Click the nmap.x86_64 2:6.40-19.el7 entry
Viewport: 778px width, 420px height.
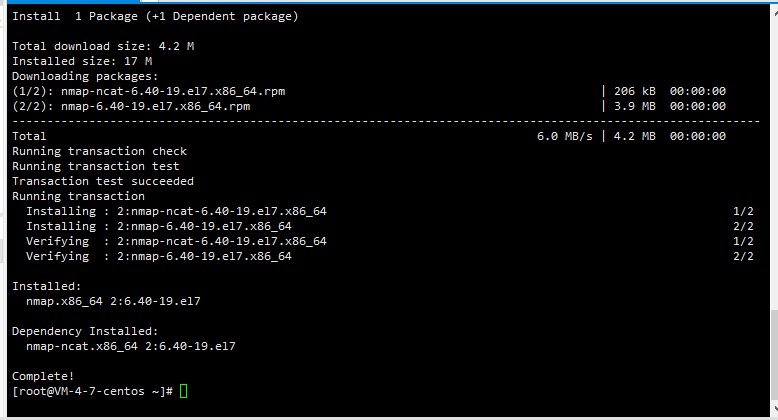[x=114, y=301]
